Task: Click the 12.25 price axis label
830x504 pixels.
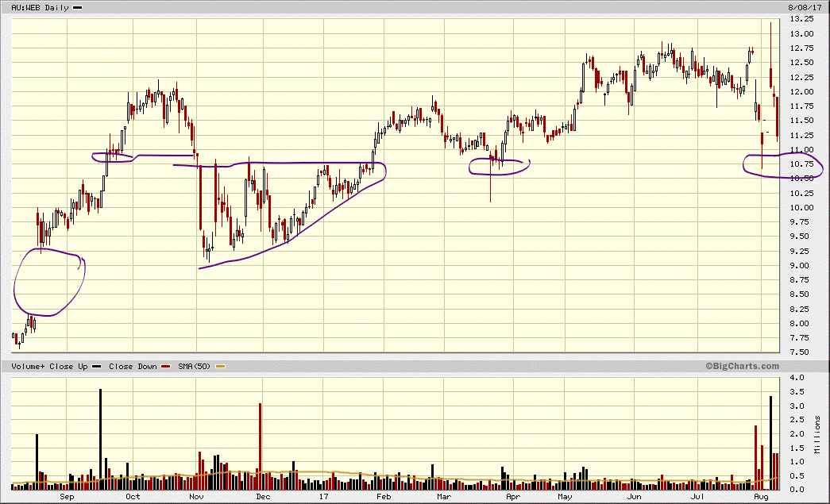Action: [801, 77]
